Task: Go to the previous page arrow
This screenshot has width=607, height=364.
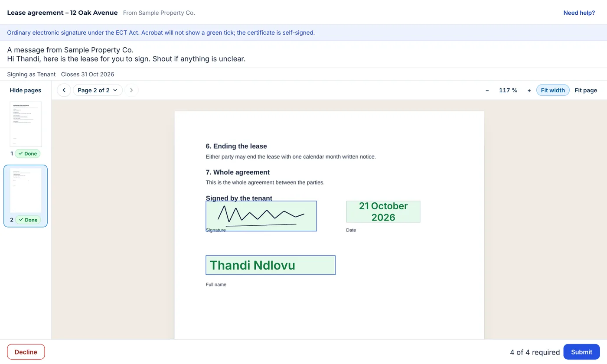Action: click(x=64, y=90)
